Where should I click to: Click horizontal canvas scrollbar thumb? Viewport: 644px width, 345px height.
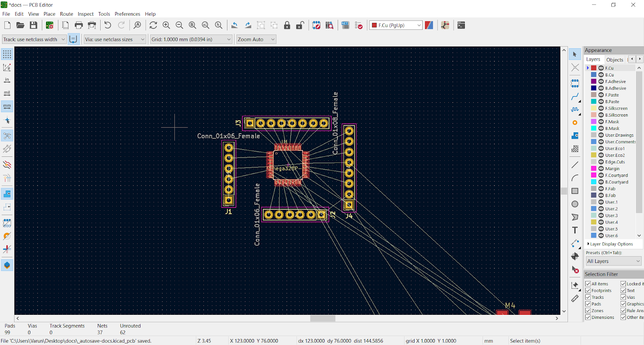[323, 318]
